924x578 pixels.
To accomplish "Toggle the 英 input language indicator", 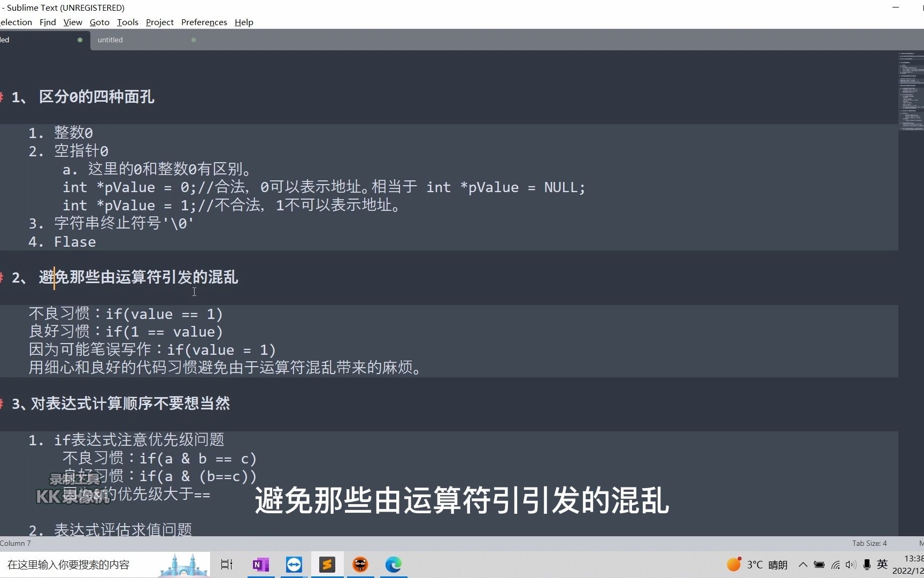I will point(882,564).
